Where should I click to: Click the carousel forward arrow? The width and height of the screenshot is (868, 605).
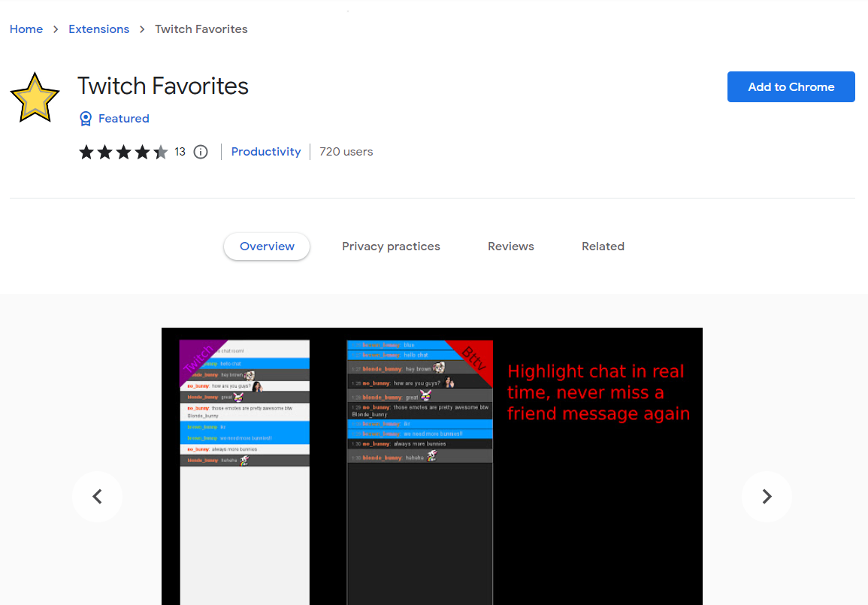(x=767, y=496)
